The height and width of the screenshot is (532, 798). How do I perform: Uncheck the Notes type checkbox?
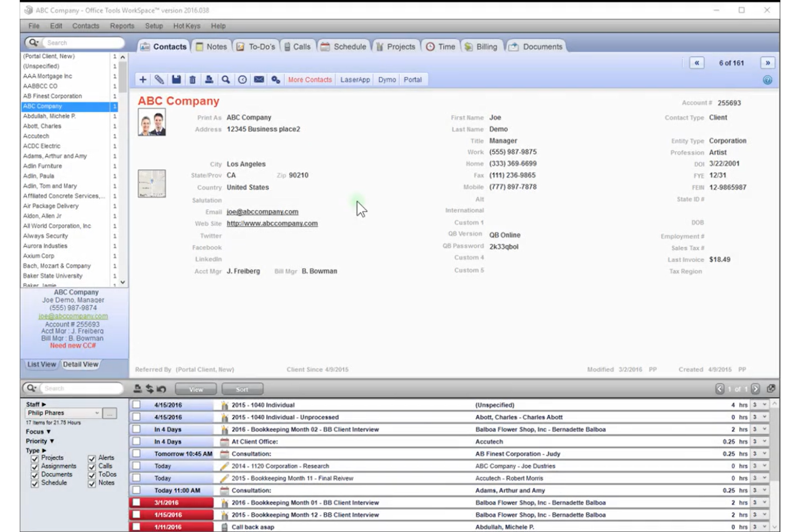point(92,483)
